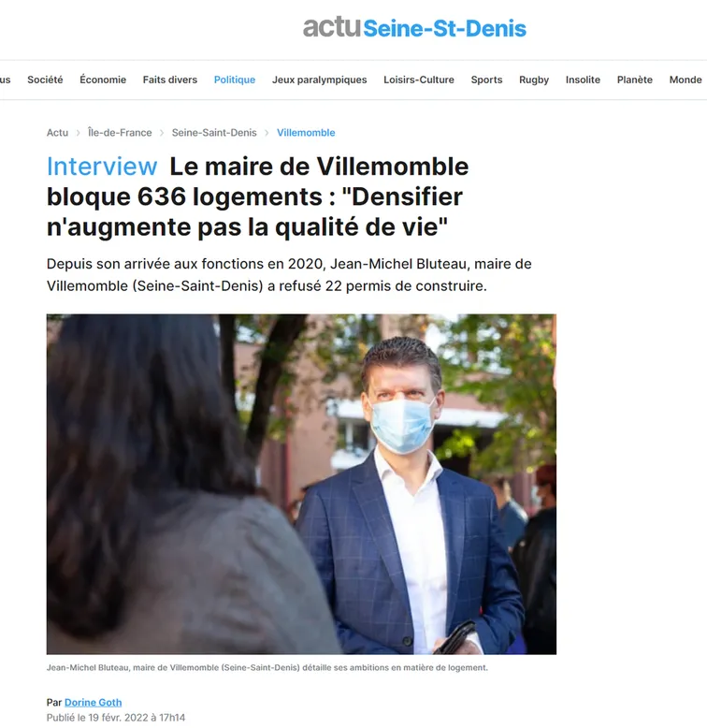Viewport: 707px width, 728px height.
Task: Go to Île-de-France breadcrumb
Action: pos(120,133)
